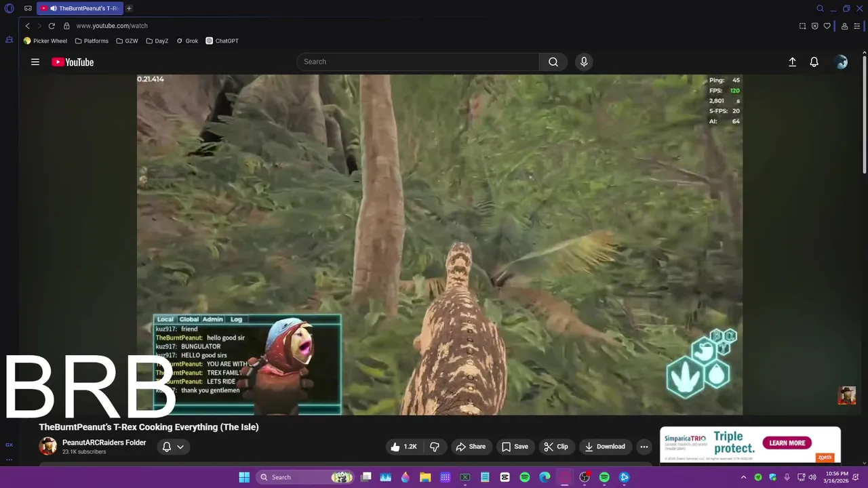Open DayZ bookmark folder
The width and height of the screenshot is (868, 488).
157,41
